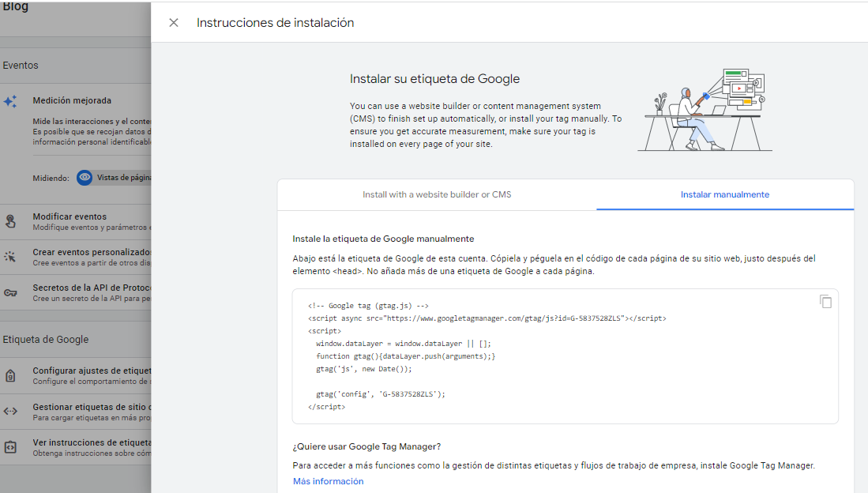Click the Gestionar etiquetas de sitio code icon
Image resolution: width=868 pixels, height=493 pixels.
point(10,411)
